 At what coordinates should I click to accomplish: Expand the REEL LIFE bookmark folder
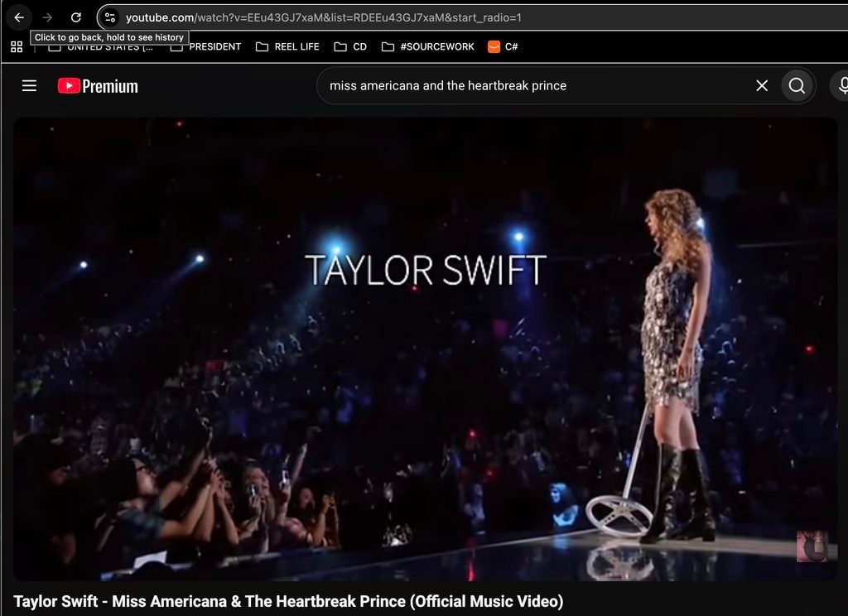(287, 46)
